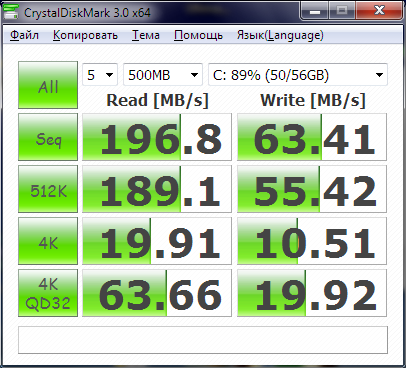Start the 4K random test
The image size is (406, 368).
pos(48,241)
